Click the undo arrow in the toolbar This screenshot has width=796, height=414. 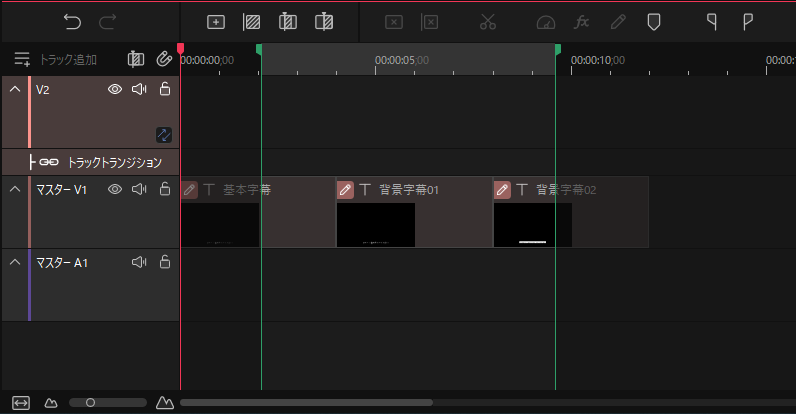[72, 21]
